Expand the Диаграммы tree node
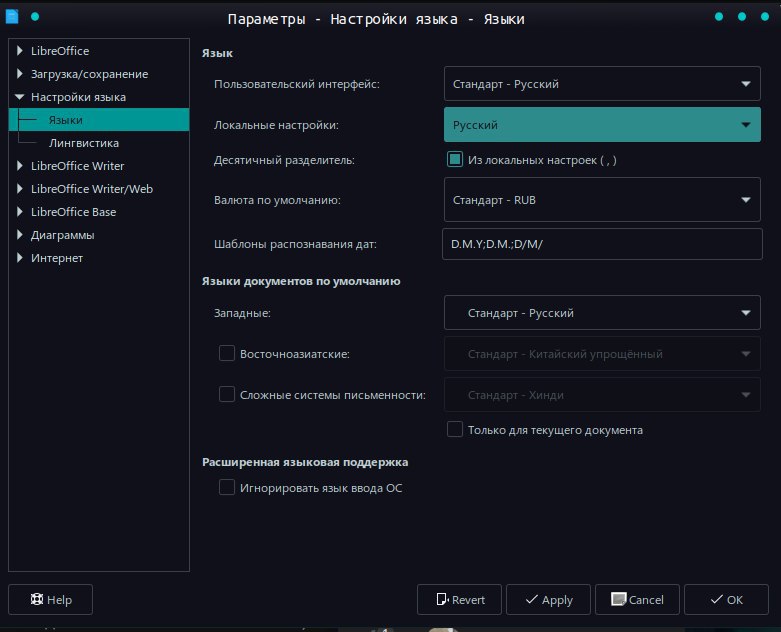781x632 pixels. coord(19,235)
